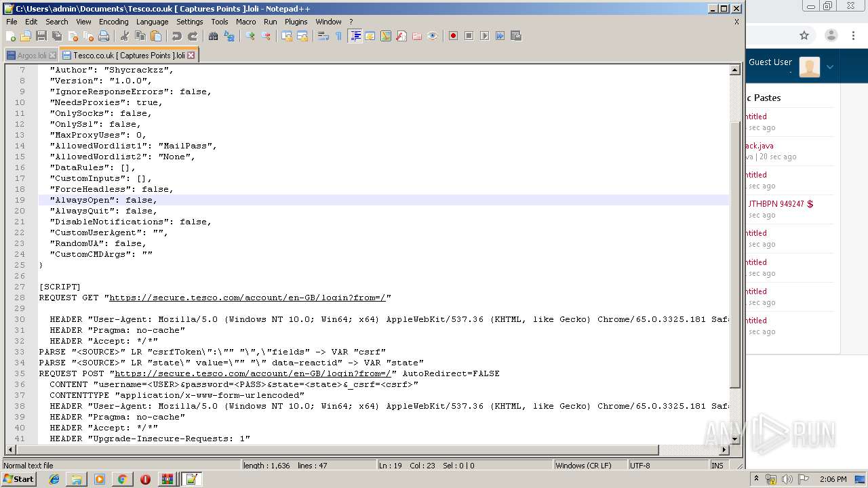
Task: Open the Macro menu
Action: coord(246,22)
